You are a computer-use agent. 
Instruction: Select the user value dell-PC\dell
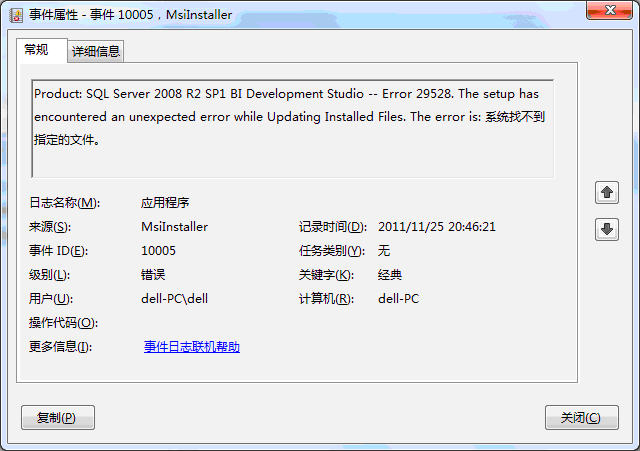175,299
